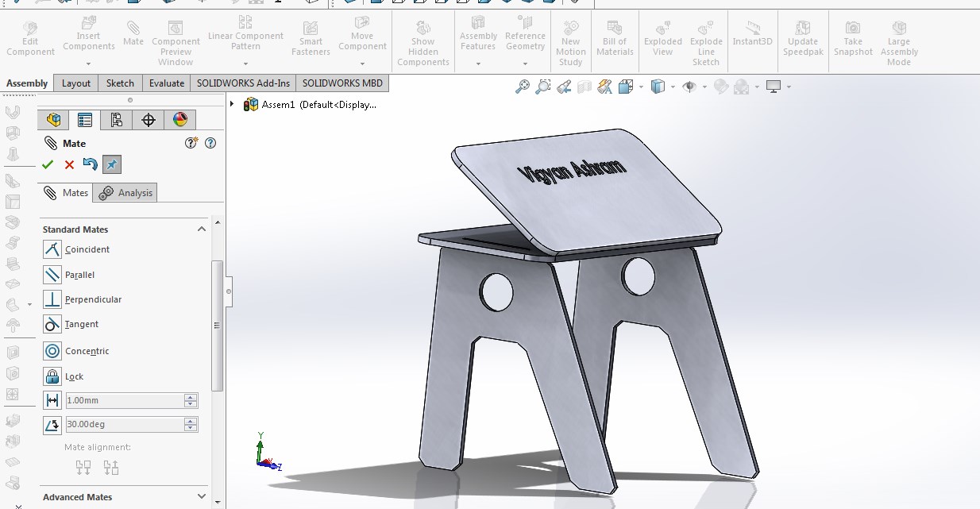Open the PropertyManager tab
The height and width of the screenshot is (509, 980).
click(84, 120)
